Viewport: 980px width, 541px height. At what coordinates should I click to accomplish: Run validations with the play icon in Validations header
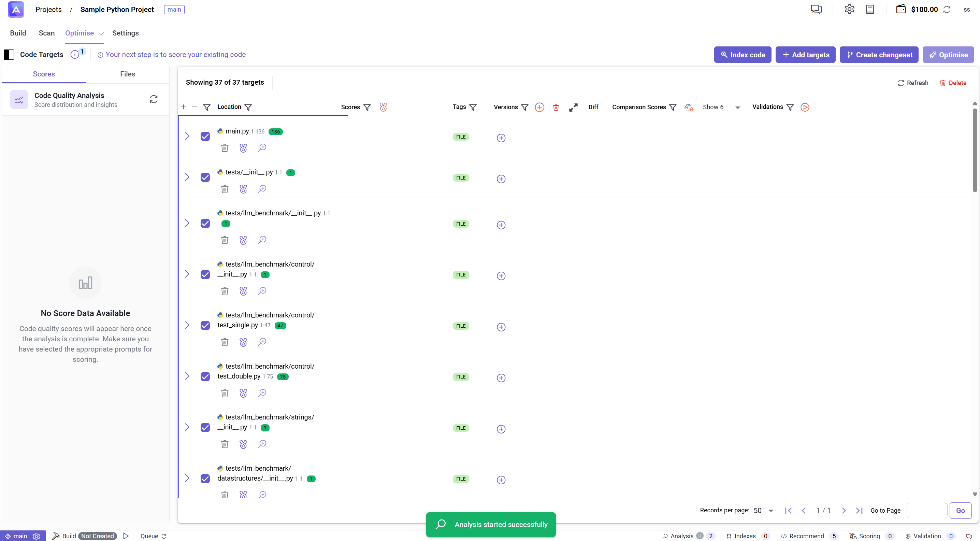(805, 107)
